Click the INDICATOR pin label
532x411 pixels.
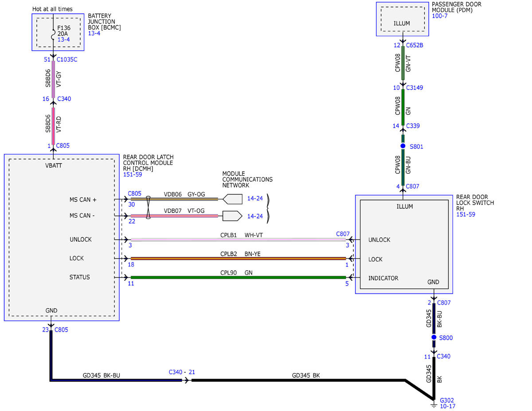(383, 278)
